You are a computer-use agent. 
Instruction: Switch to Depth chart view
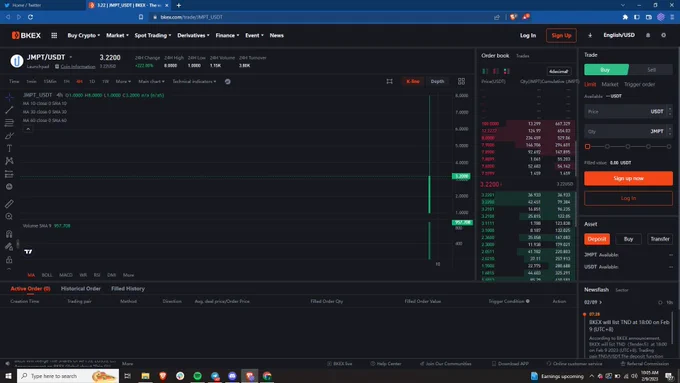437,82
